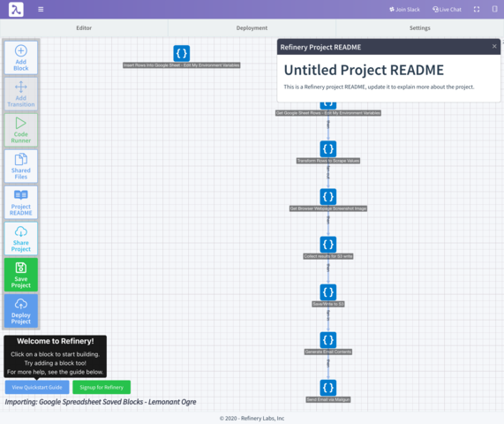Click Signup for Refinery button
Image resolution: width=504 pixels, height=424 pixels.
[x=102, y=387]
